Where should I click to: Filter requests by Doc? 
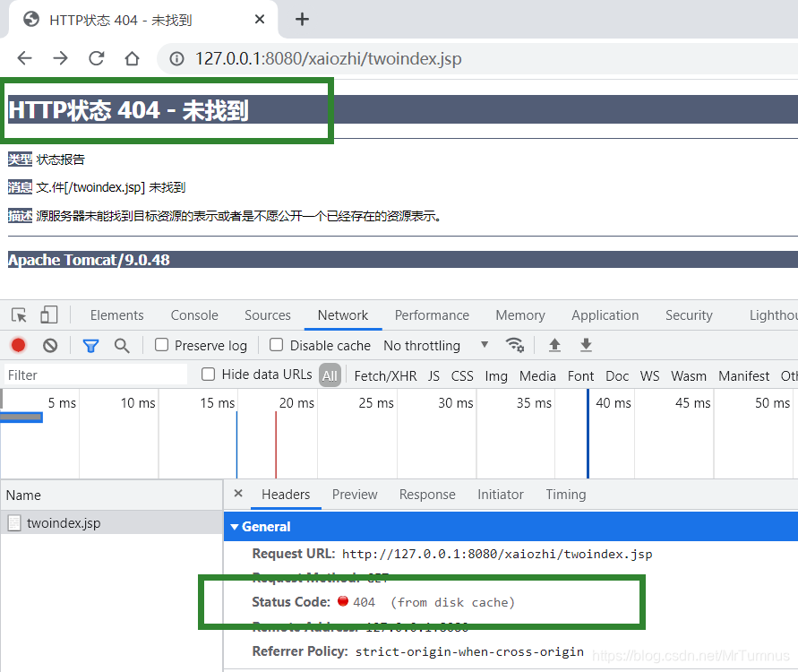(617, 375)
